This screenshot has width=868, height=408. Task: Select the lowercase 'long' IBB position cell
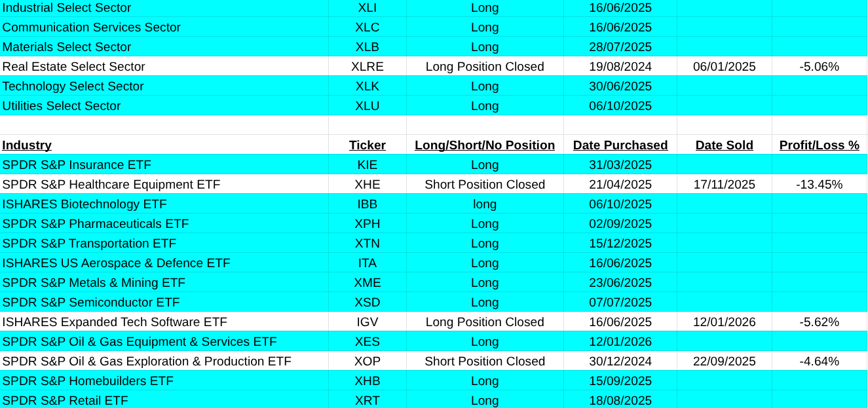tap(485, 204)
